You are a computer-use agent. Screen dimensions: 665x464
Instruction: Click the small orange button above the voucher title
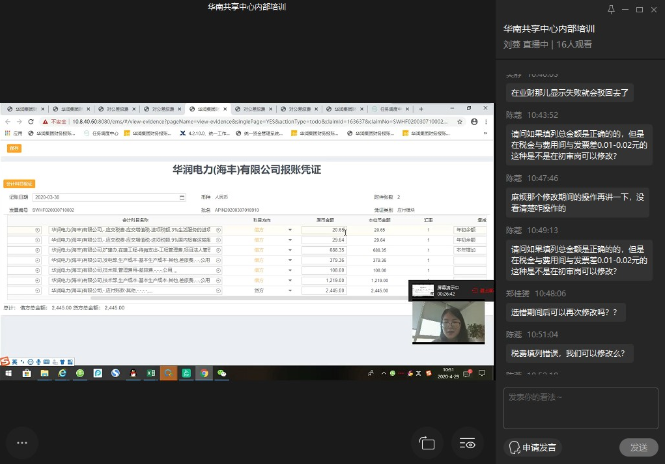point(14,148)
